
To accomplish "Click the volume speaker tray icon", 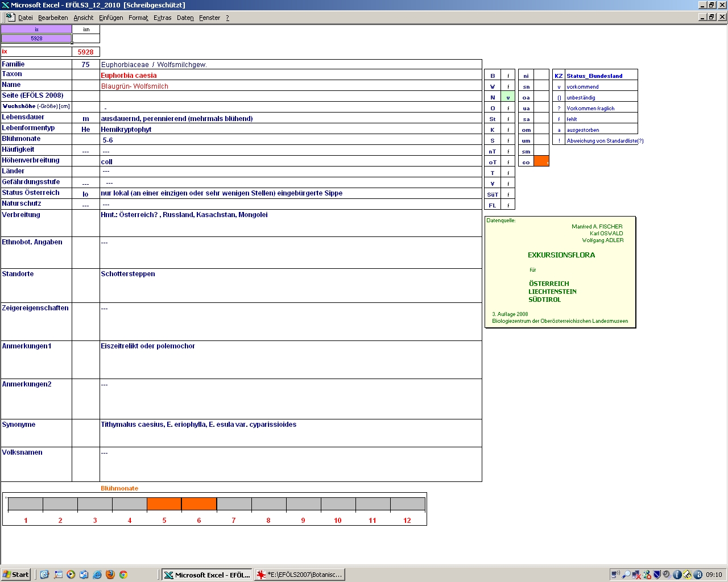I will pos(667,575).
